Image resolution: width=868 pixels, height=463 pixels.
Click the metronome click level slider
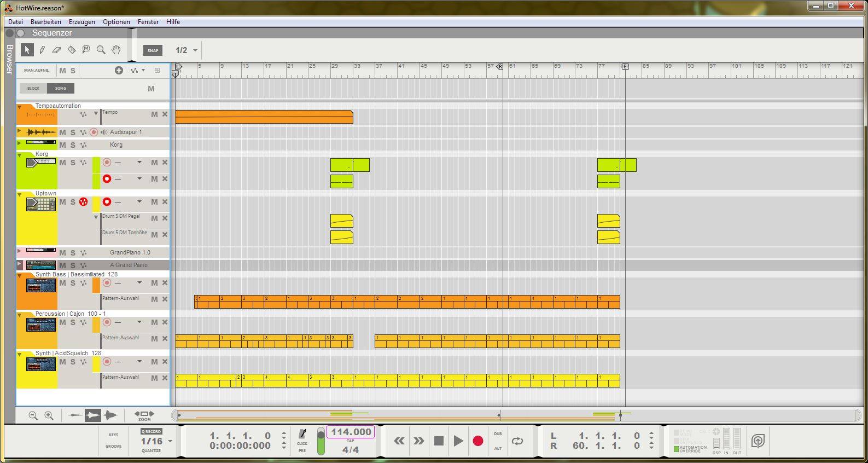(321, 441)
